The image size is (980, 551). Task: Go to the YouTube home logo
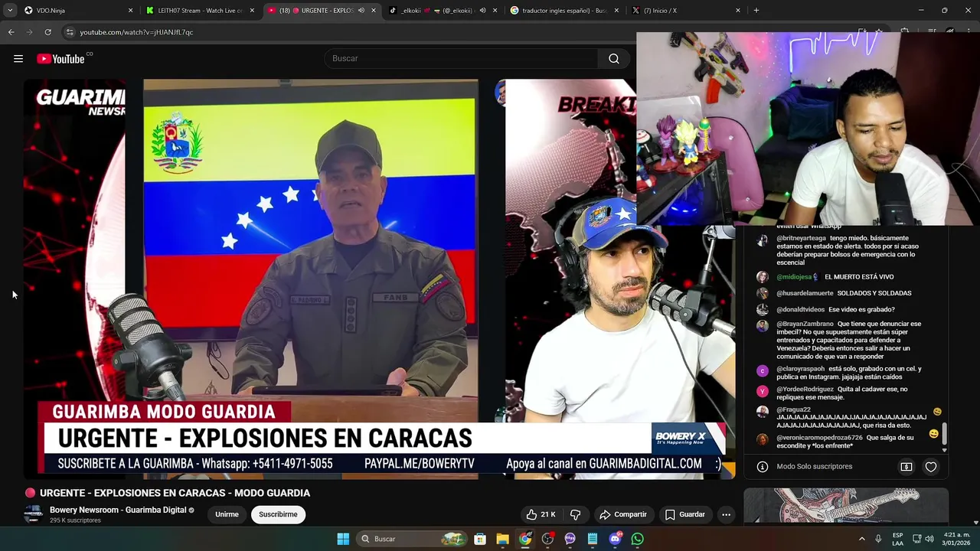click(x=60, y=59)
